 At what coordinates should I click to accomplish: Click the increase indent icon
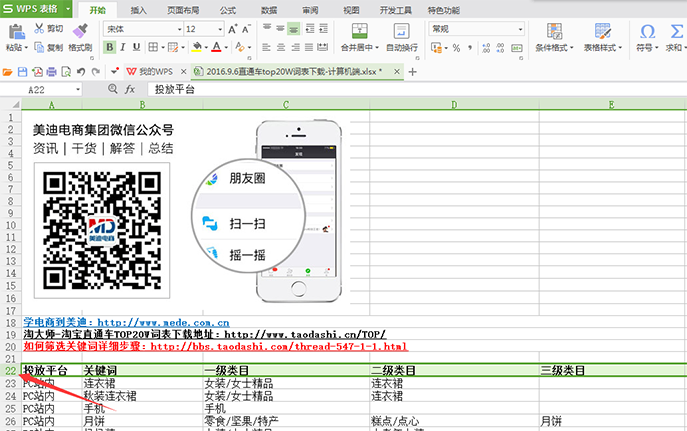(x=323, y=29)
